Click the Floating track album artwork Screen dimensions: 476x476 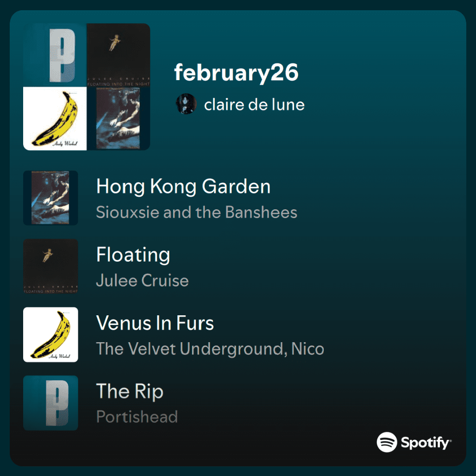[50, 266]
